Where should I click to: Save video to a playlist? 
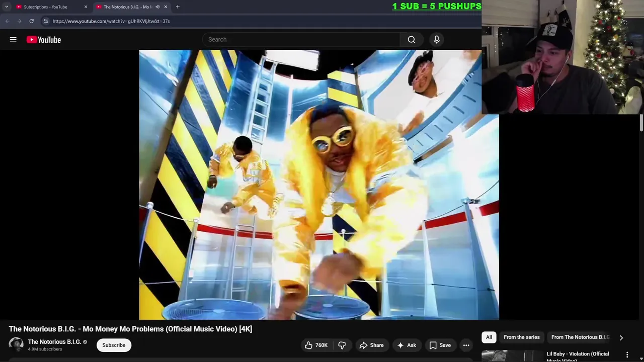pyautogui.click(x=440, y=345)
